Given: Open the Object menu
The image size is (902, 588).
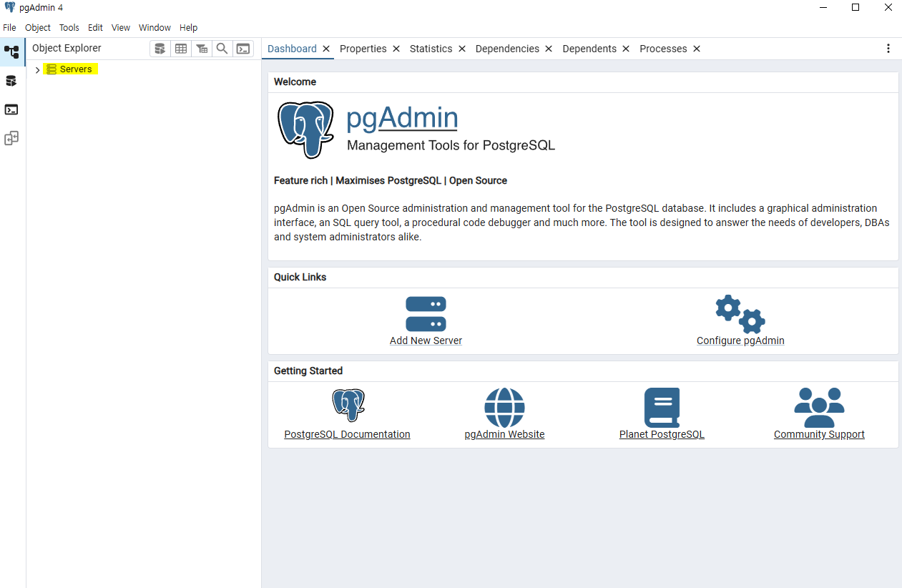Looking at the screenshot, I should [38, 28].
